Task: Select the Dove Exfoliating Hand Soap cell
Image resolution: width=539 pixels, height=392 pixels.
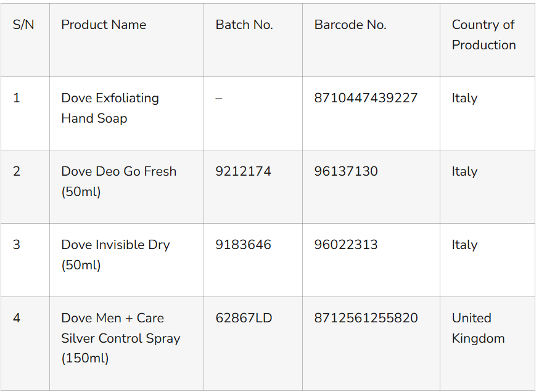Action: click(x=110, y=108)
